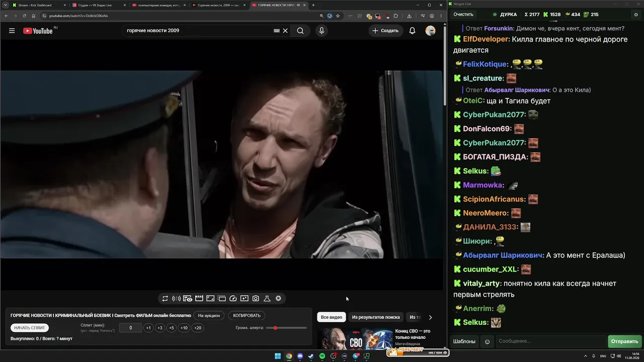Click the Создать create button
Image resolution: width=644 pixels, height=362 pixels.
coord(386,31)
